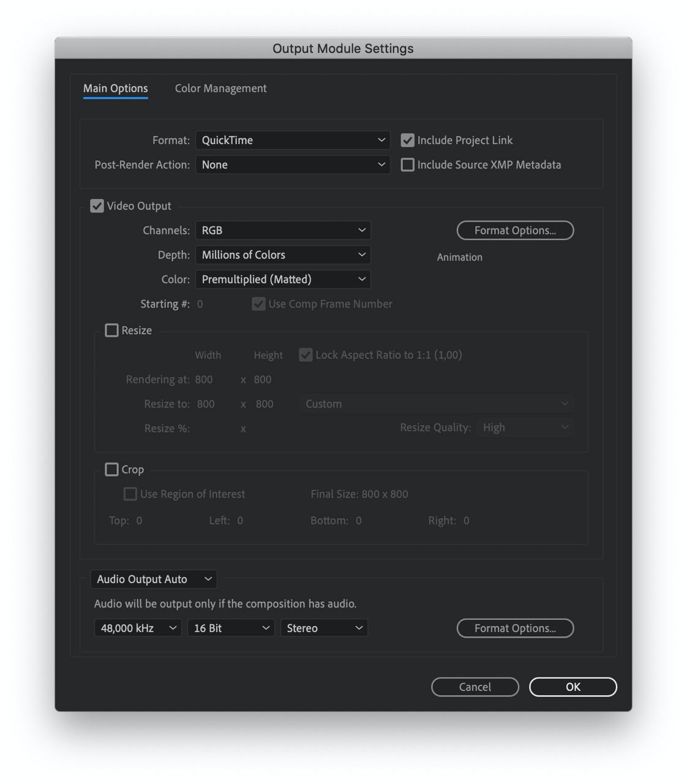Click the crop Left value field
Screen dimensions: 687x784
[x=240, y=521]
